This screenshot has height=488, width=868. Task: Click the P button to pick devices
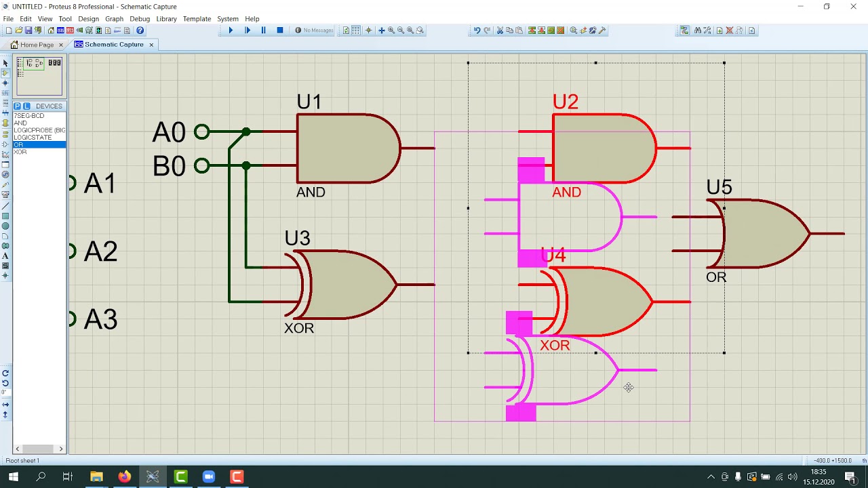18,106
